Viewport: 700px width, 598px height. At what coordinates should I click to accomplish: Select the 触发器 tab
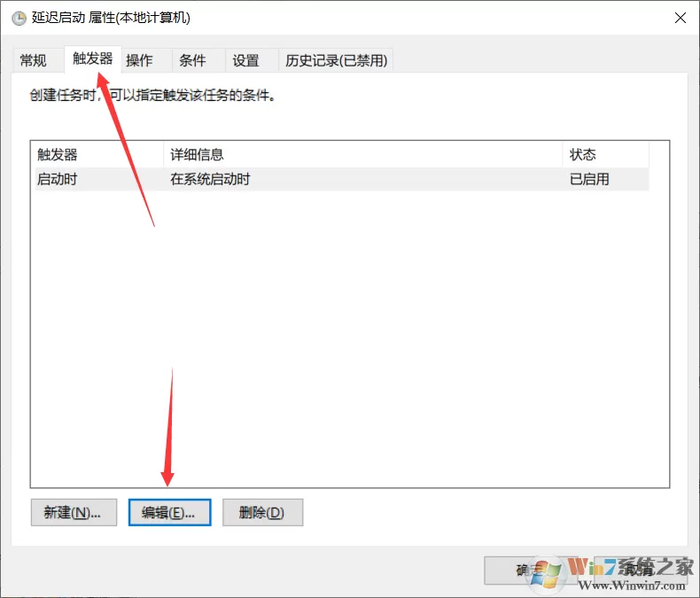point(93,58)
